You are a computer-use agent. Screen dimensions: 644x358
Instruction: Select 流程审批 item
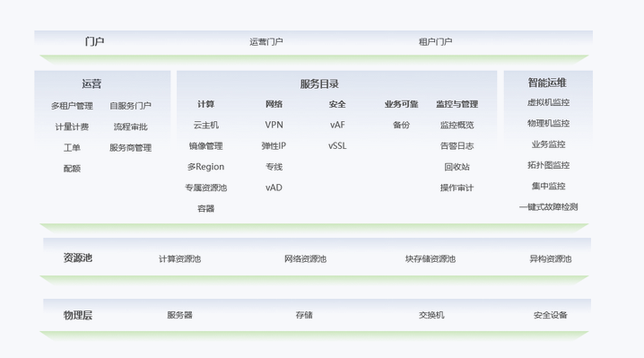tap(130, 127)
